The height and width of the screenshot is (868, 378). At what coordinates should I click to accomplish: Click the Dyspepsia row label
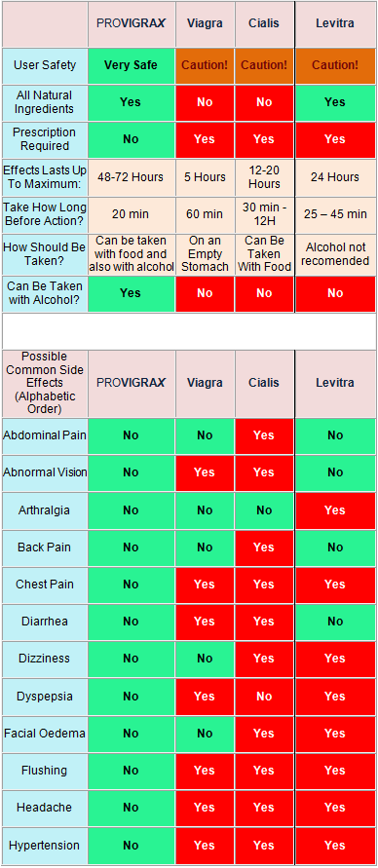[x=44, y=697]
